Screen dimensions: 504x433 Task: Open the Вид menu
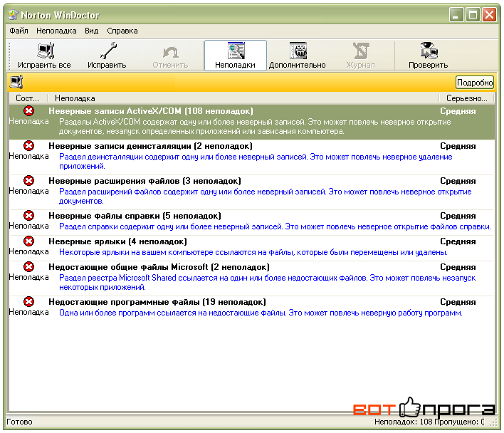tap(91, 31)
